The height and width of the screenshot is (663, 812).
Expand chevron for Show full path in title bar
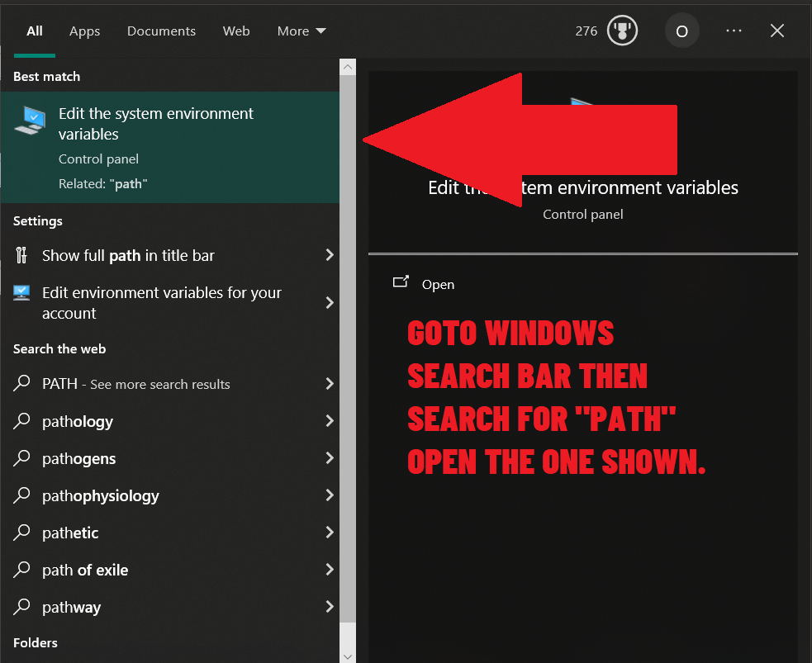tap(329, 255)
